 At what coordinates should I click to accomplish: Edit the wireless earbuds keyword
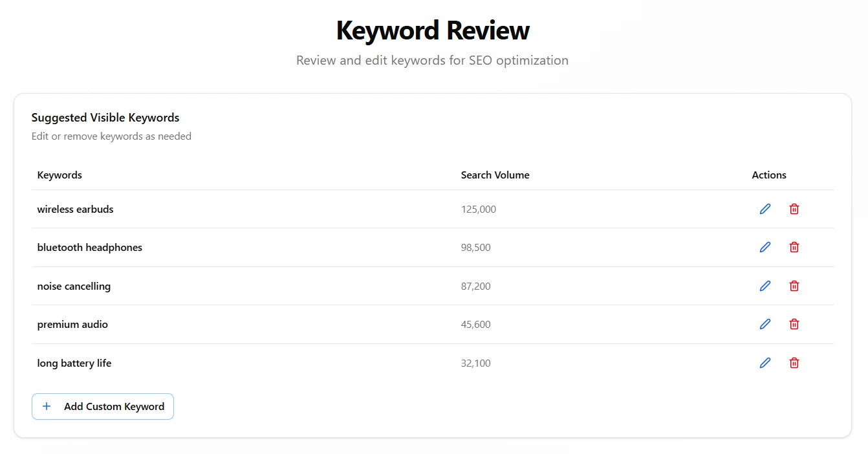pyautogui.click(x=765, y=209)
